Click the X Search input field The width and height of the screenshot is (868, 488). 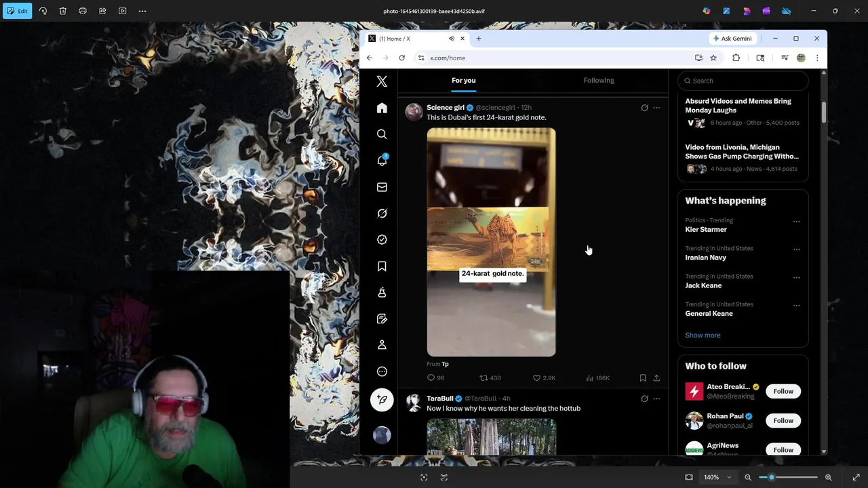pos(743,81)
